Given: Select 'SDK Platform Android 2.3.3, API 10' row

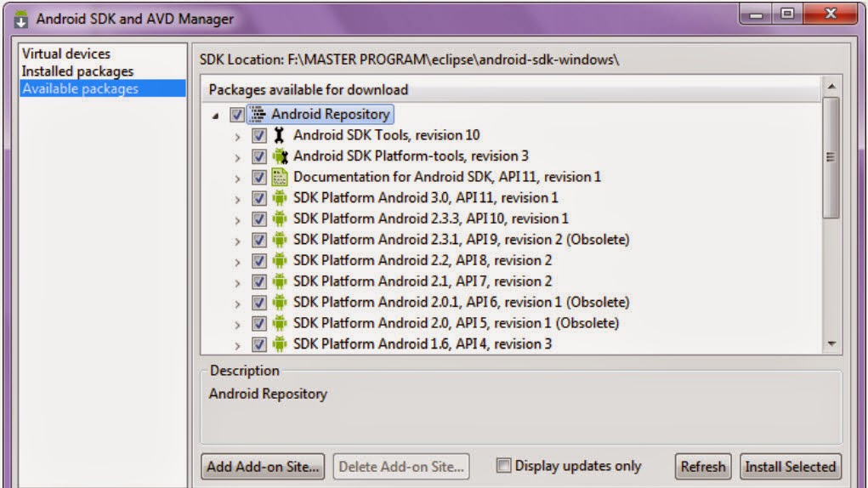Looking at the screenshot, I should [431, 218].
